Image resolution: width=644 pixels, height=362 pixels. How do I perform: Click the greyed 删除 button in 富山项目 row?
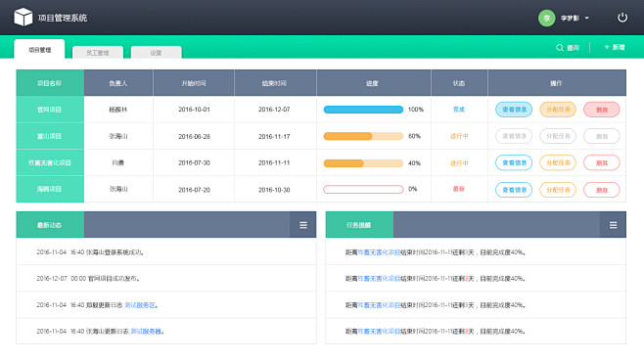click(x=602, y=136)
